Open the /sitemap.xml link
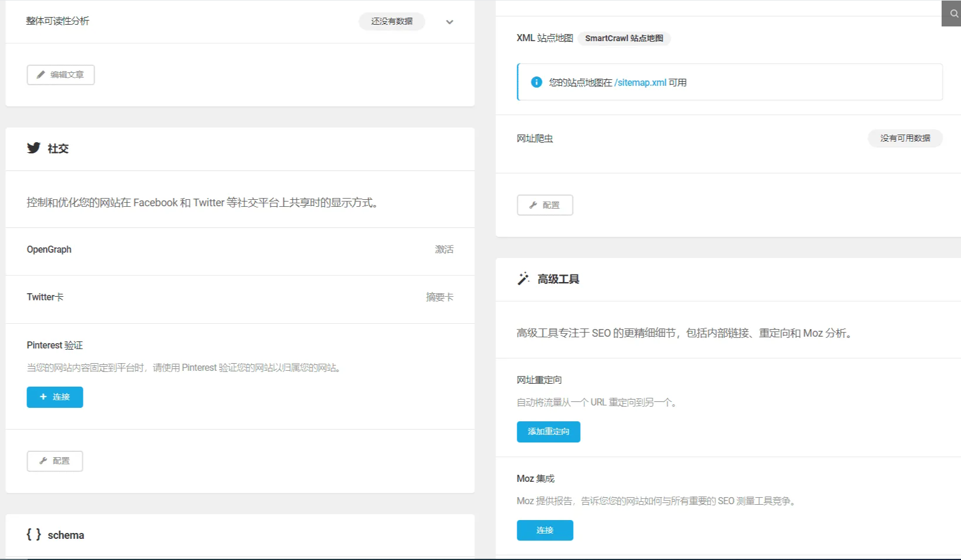The image size is (961, 560). pos(640,83)
